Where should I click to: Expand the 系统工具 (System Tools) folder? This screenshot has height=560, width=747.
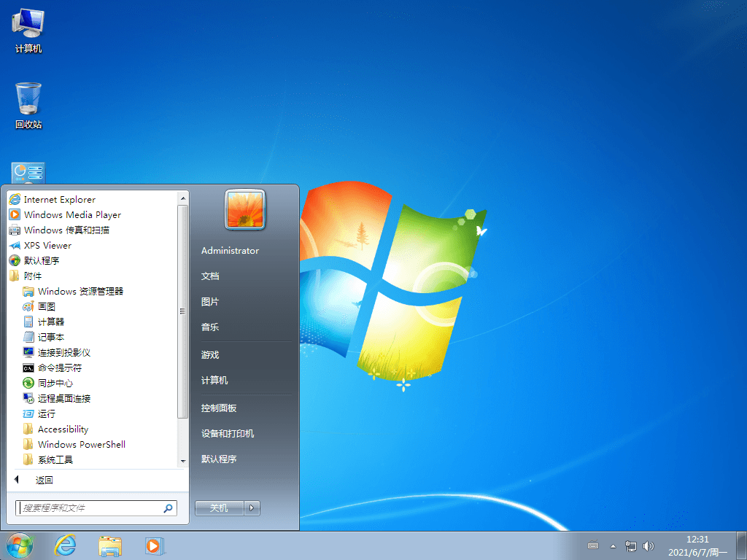click(57, 459)
